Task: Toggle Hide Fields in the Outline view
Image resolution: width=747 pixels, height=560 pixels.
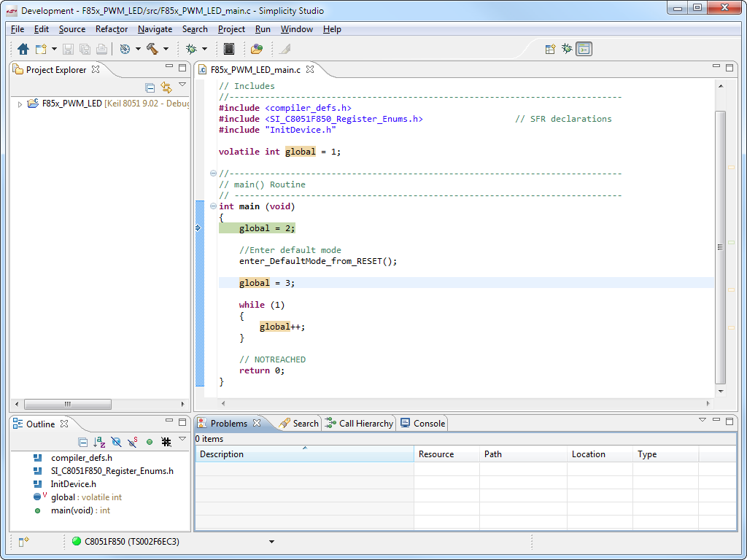Action: coord(117,442)
